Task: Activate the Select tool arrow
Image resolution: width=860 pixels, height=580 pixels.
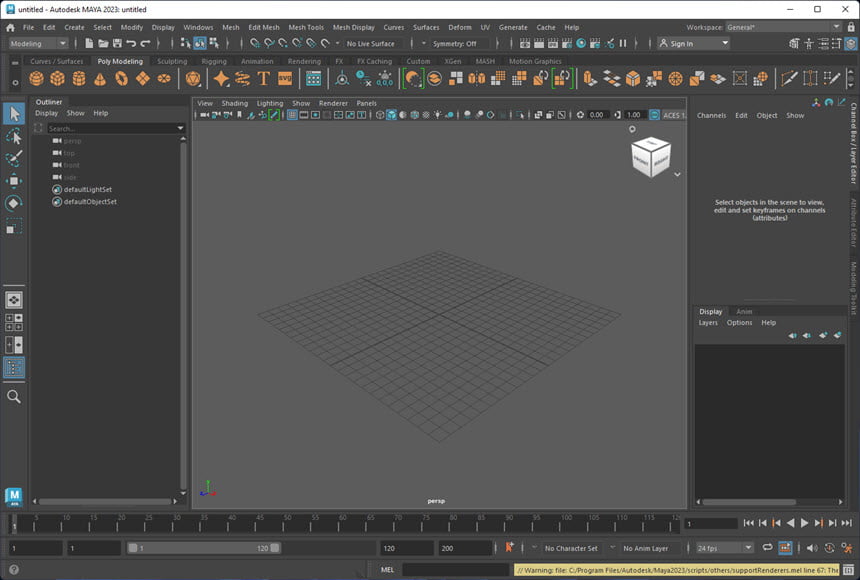Action: [x=14, y=114]
